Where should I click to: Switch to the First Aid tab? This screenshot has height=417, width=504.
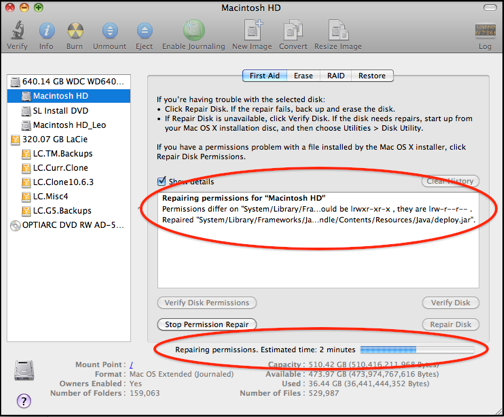(x=264, y=76)
